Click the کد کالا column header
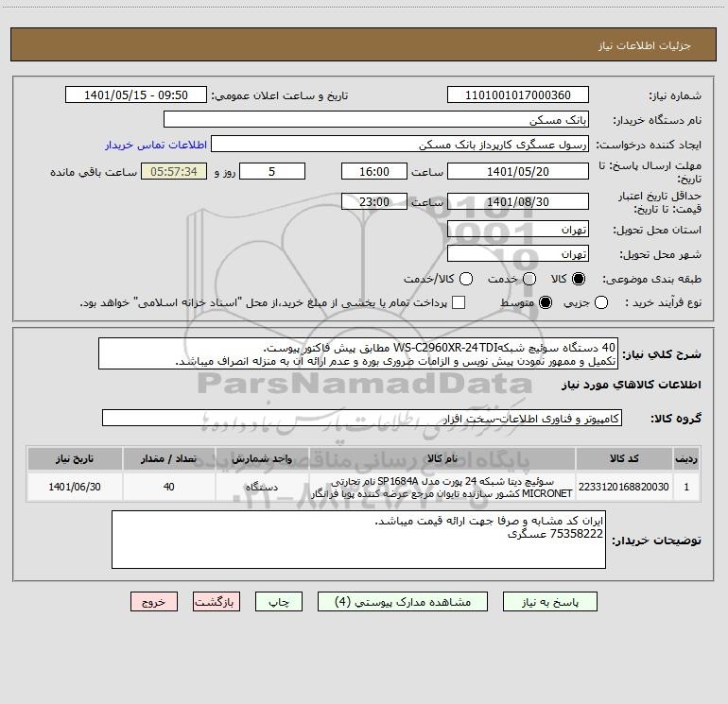The width and height of the screenshot is (728, 704). [624, 458]
